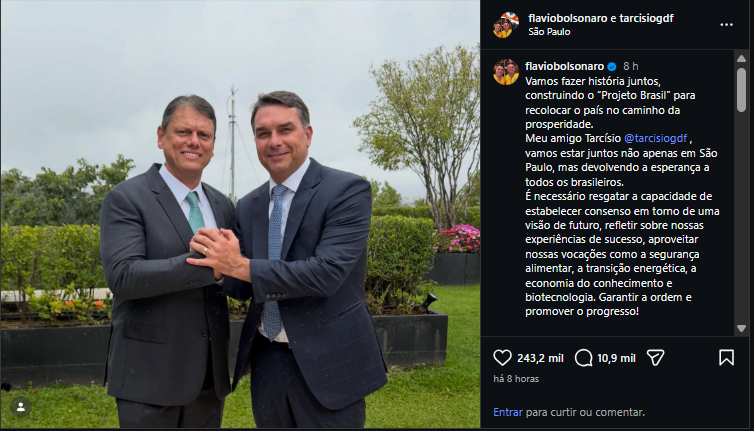Open the 8 h timestamp in caption
The image size is (754, 431).
point(630,66)
